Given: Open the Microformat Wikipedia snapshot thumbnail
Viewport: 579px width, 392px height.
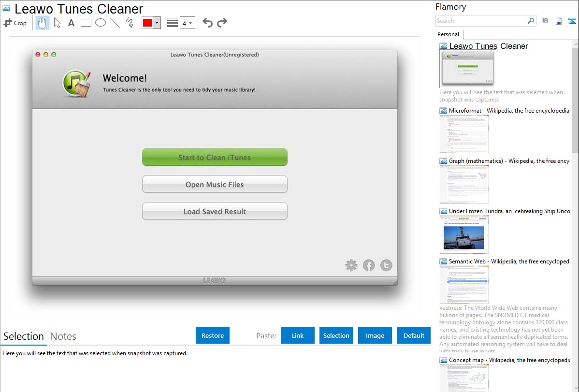Looking at the screenshot, I should pos(464,134).
